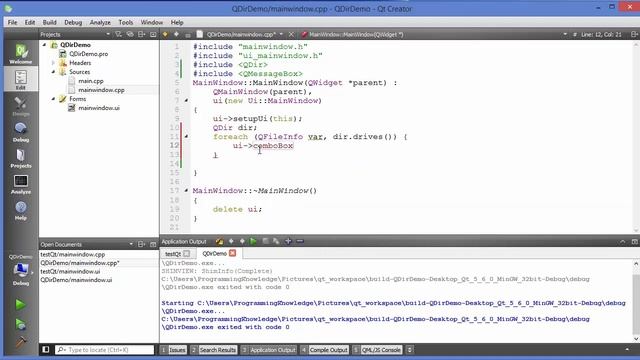Viewport: 640px width, 360px height.
Task: Show the Compile Output pane
Action: pos(324,350)
